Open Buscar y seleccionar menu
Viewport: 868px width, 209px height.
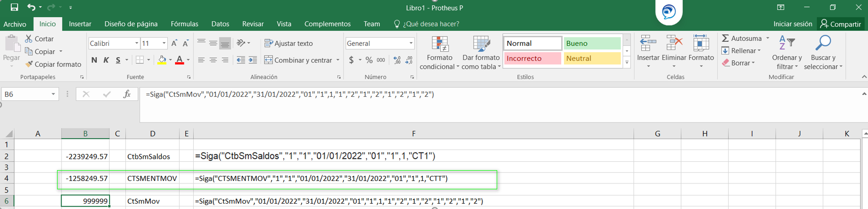coord(823,53)
